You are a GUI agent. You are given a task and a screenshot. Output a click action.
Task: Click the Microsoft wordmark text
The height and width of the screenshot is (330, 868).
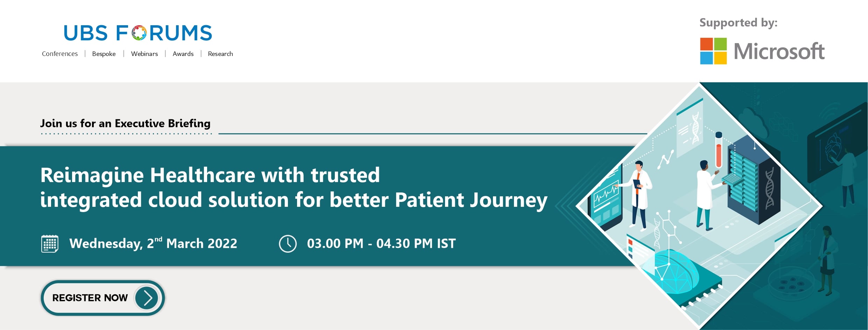779,51
